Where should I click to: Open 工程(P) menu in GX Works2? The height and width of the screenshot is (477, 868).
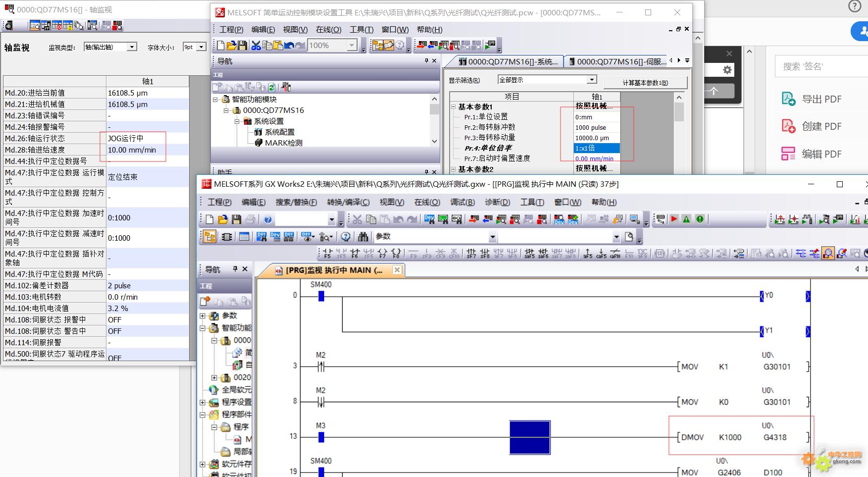click(x=219, y=202)
